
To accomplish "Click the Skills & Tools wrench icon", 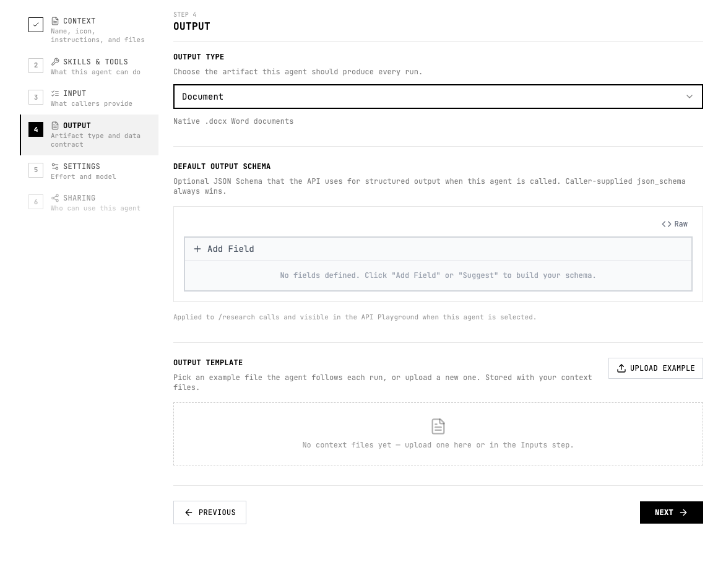I will pos(55,62).
